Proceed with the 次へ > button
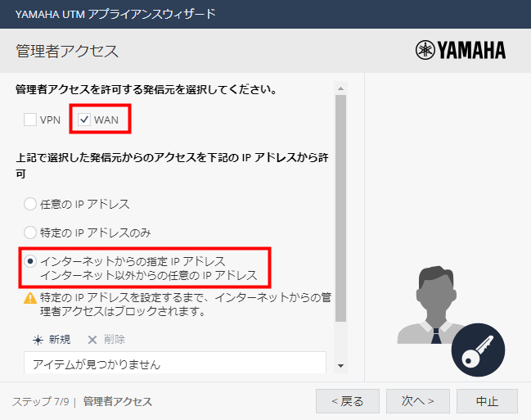This screenshot has width=531, height=420. point(417,401)
